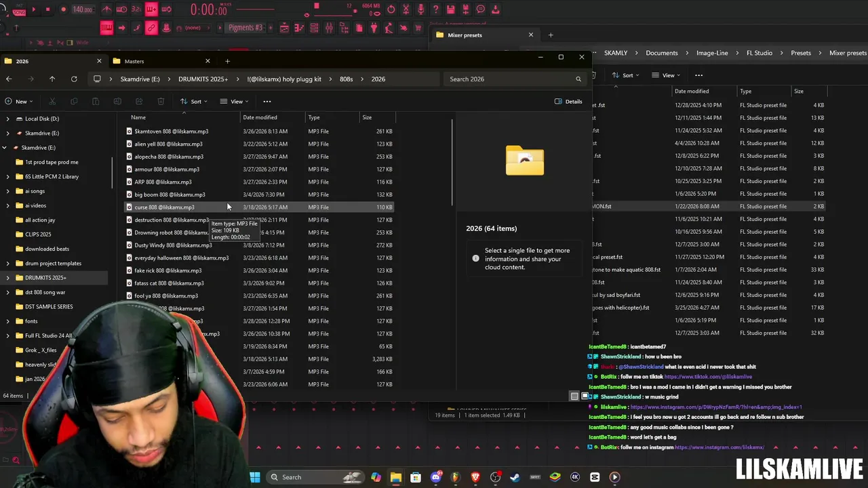Viewport: 868px width, 488px height.
Task: Click the FL Studio stop button
Action: pyautogui.click(x=47, y=9)
